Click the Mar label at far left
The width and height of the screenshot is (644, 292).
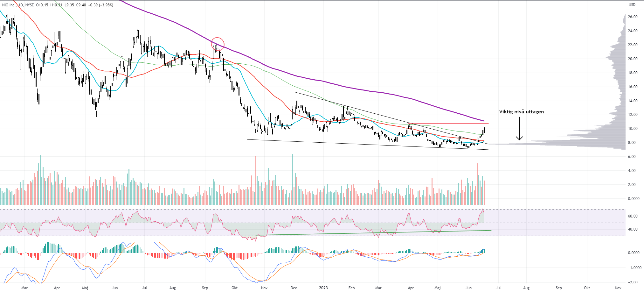click(24, 288)
